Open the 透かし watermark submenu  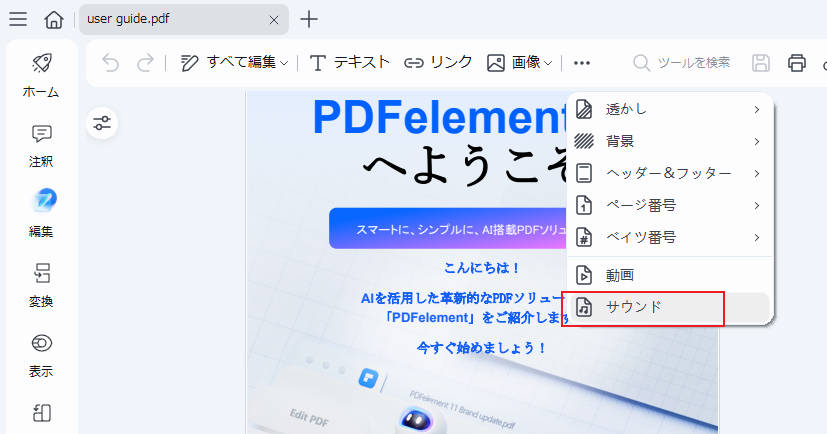(670, 109)
